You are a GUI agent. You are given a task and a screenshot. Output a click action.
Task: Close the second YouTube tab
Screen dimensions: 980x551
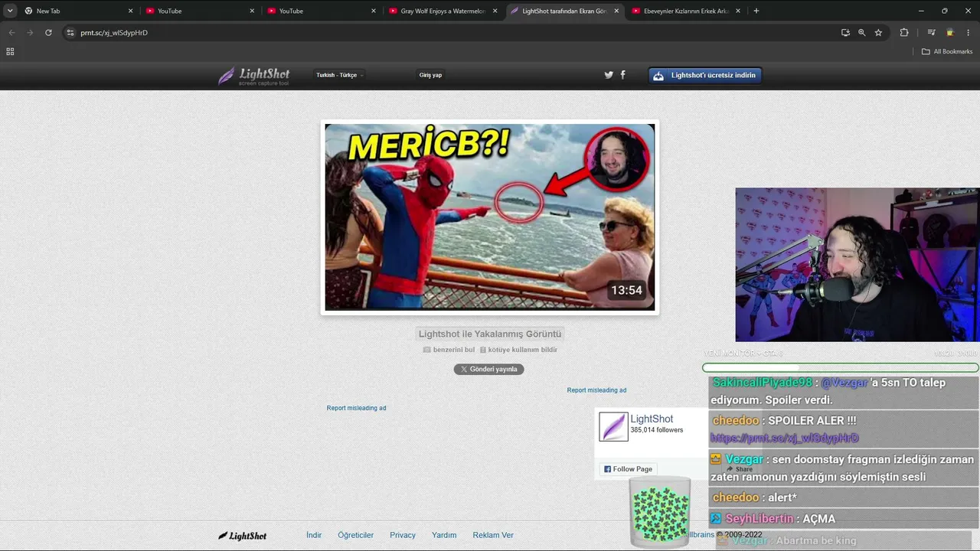(374, 11)
